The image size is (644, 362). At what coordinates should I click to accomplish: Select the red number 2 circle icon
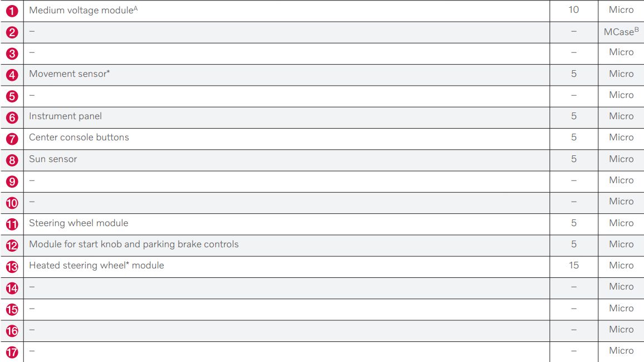[12, 32]
